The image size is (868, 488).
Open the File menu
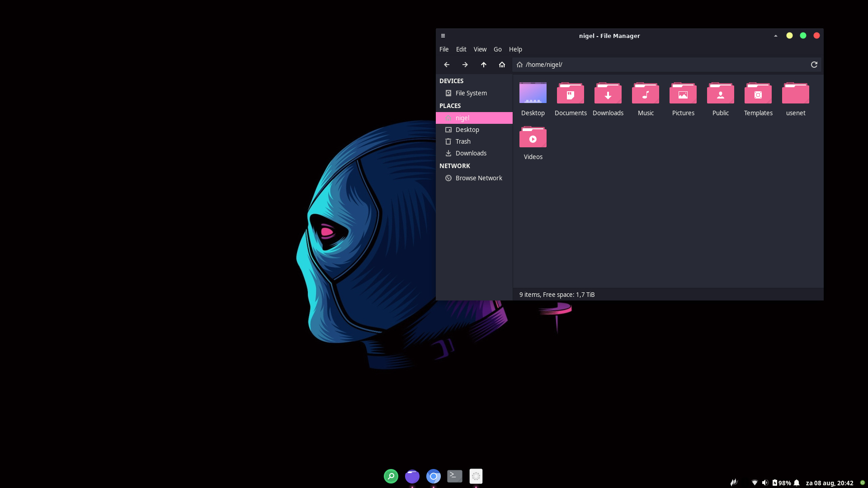click(443, 49)
